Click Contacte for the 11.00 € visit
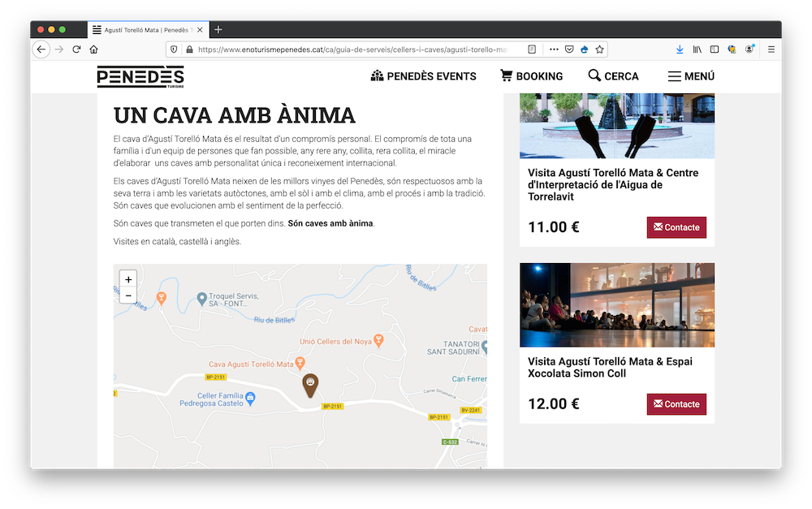This screenshot has height=509, width=812. pos(676,227)
